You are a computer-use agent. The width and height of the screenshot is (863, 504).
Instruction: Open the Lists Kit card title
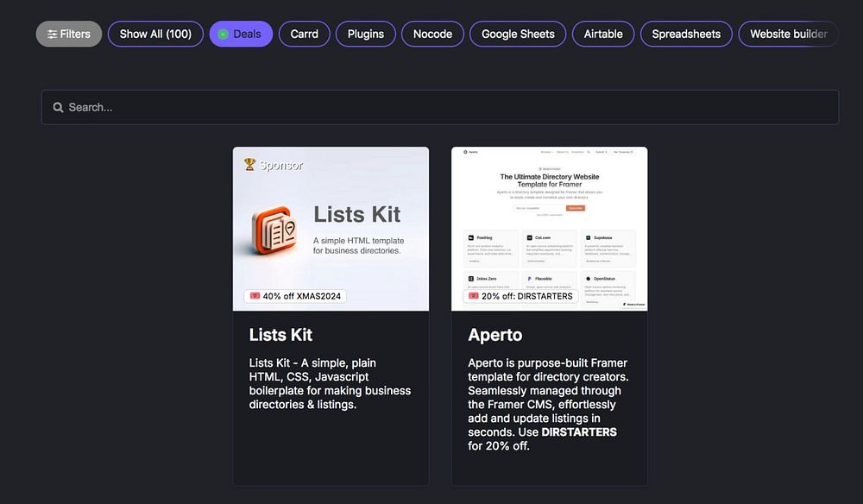(280, 335)
